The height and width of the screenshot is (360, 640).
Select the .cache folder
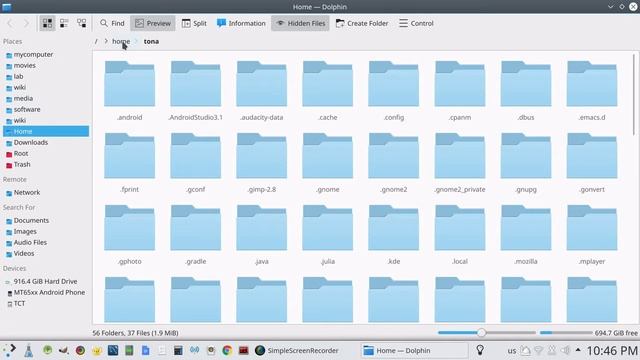pos(328,91)
